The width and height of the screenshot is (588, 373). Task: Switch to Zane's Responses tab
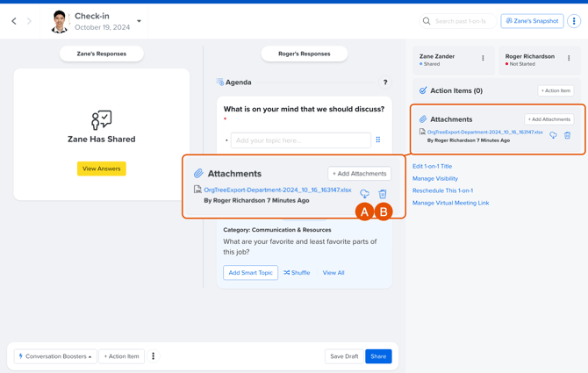coord(102,54)
